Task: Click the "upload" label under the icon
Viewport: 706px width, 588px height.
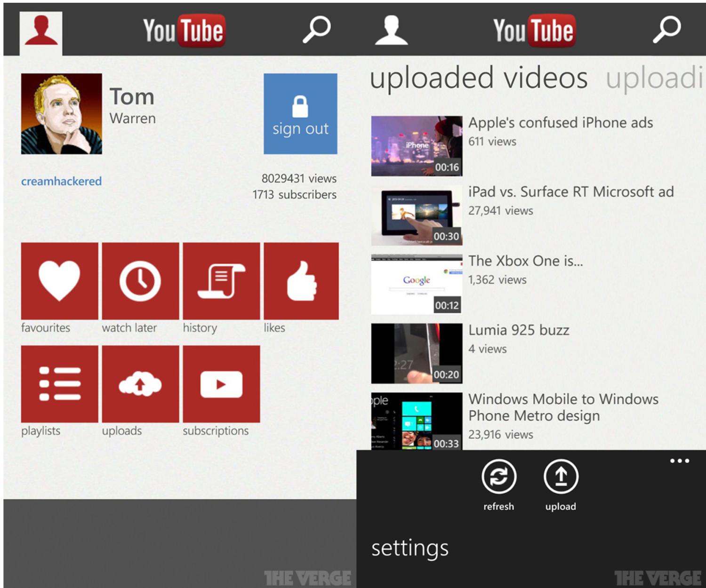Action: pyautogui.click(x=561, y=507)
